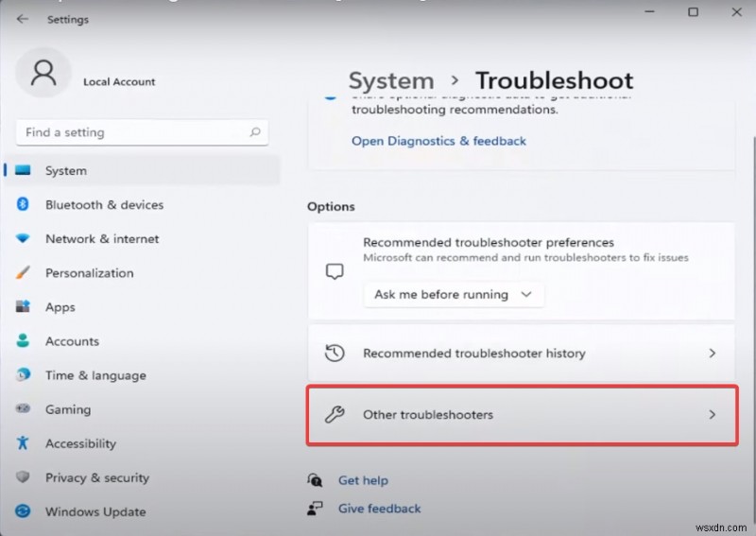Click the Accessibility figure icon
Image resolution: width=756 pixels, height=536 pixels.
point(23,443)
